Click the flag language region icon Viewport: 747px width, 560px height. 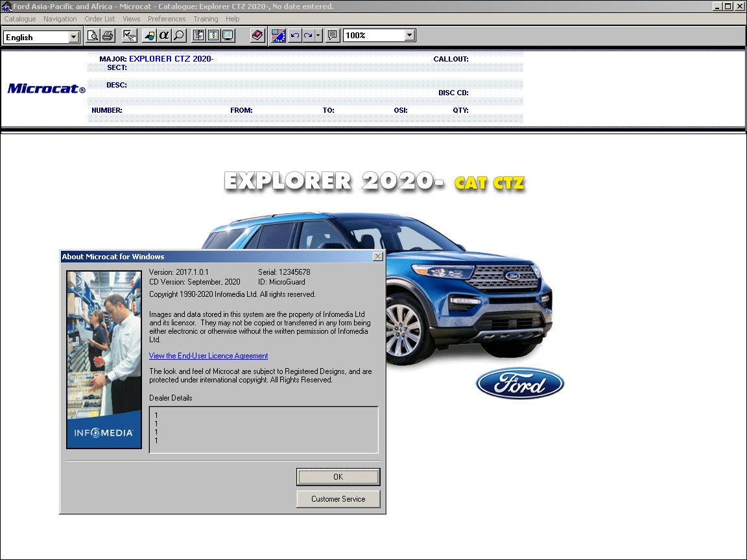pos(278,35)
